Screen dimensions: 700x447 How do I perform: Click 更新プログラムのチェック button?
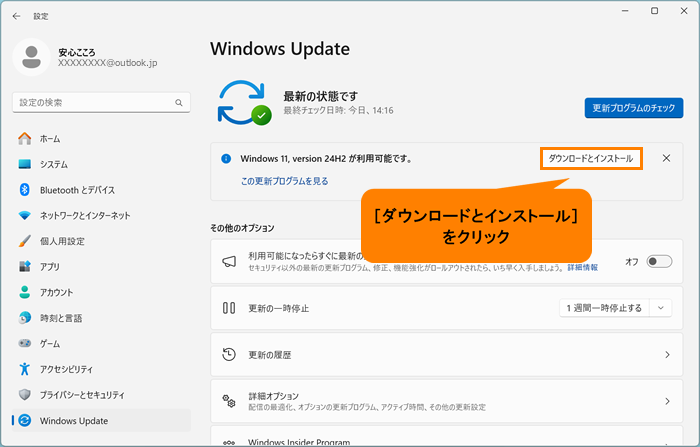point(634,108)
